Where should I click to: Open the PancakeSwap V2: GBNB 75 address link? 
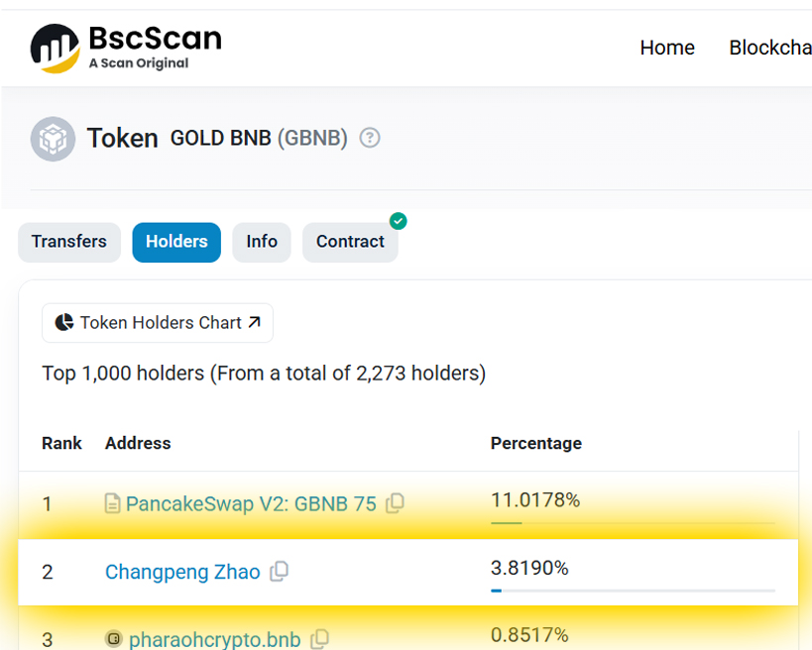tap(251, 504)
